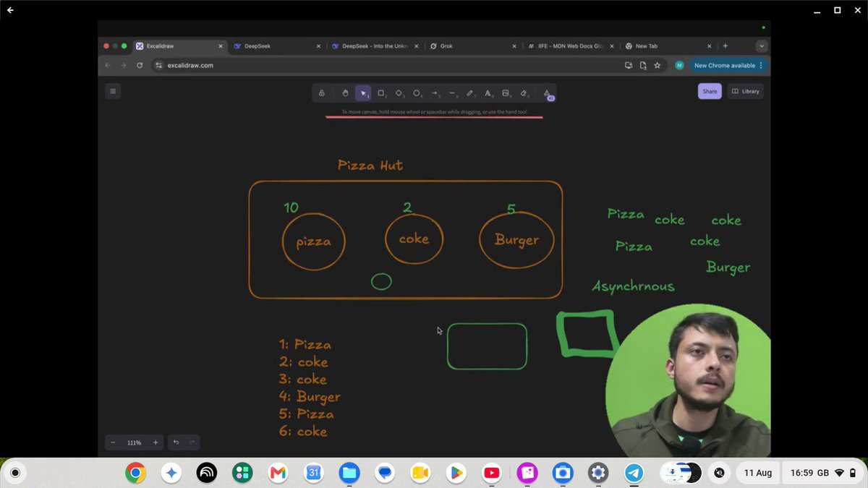Reload the excalidraw.com page
Viewport: 868px width, 488px height.
(x=140, y=65)
